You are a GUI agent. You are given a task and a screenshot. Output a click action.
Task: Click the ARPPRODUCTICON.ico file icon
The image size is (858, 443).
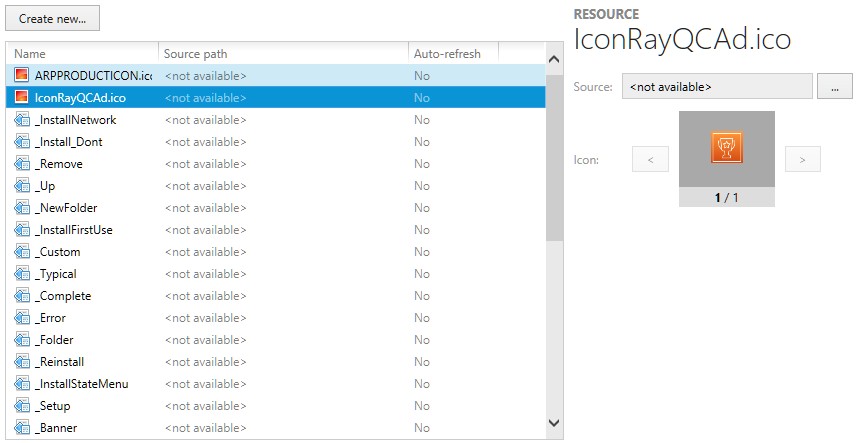coord(22,76)
